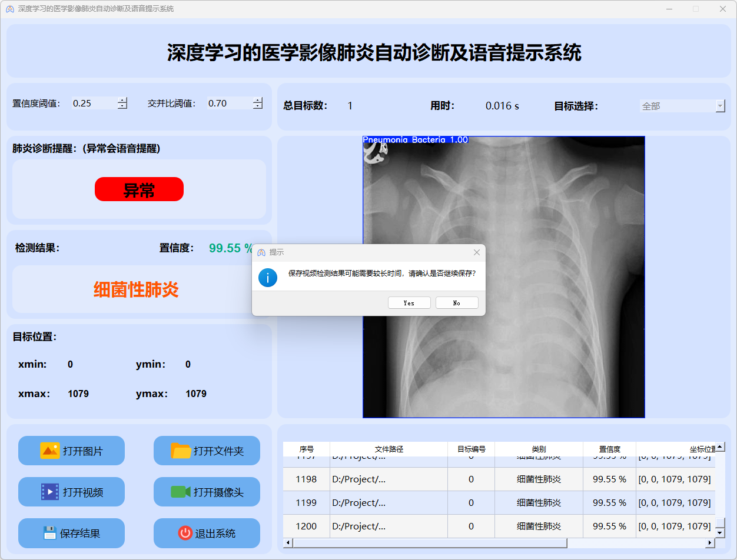737x560 pixels.
Task: Click the lung icon in dialog title
Action: tap(261, 252)
